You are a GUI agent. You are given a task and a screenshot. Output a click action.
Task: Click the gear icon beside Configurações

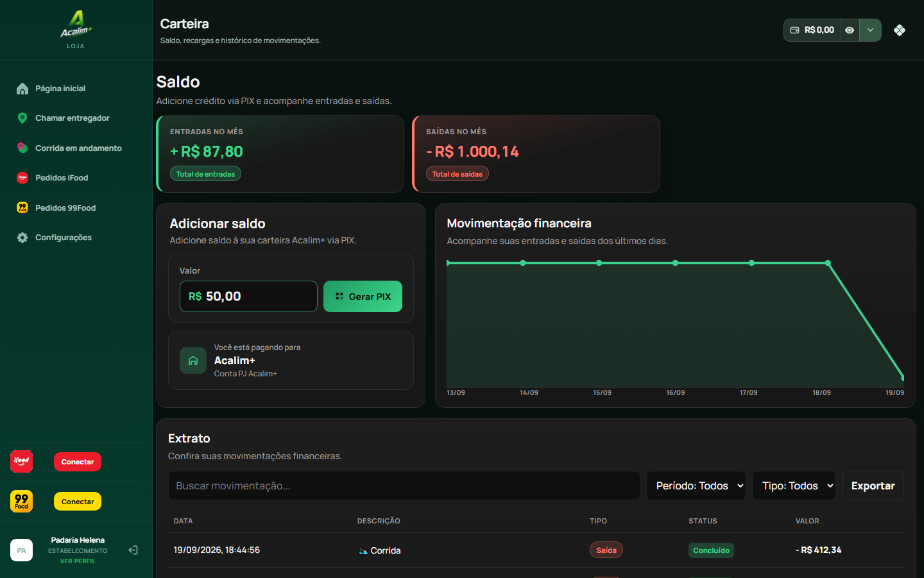(x=22, y=238)
